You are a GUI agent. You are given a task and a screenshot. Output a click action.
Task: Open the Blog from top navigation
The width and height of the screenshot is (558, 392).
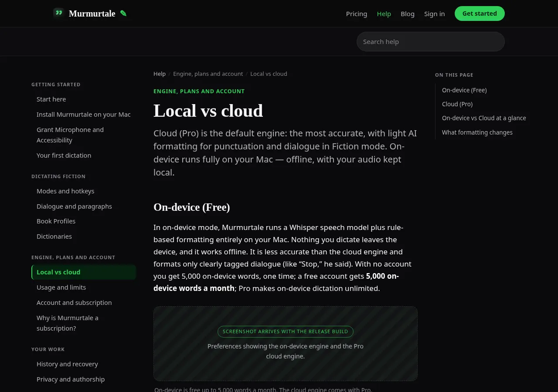pyautogui.click(x=408, y=14)
